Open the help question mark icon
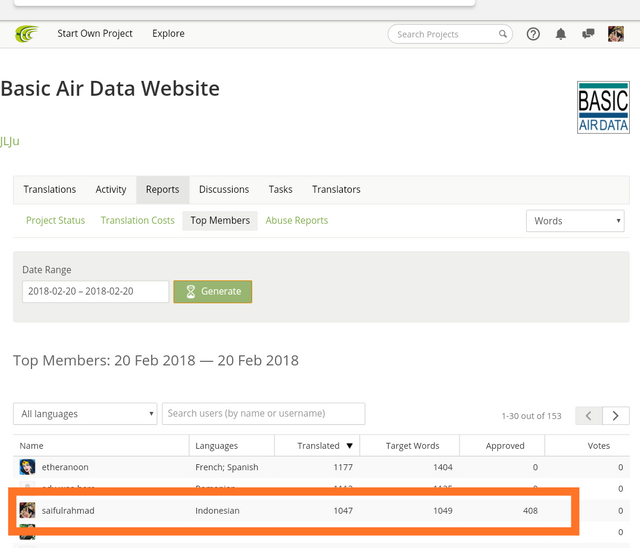 (x=533, y=34)
